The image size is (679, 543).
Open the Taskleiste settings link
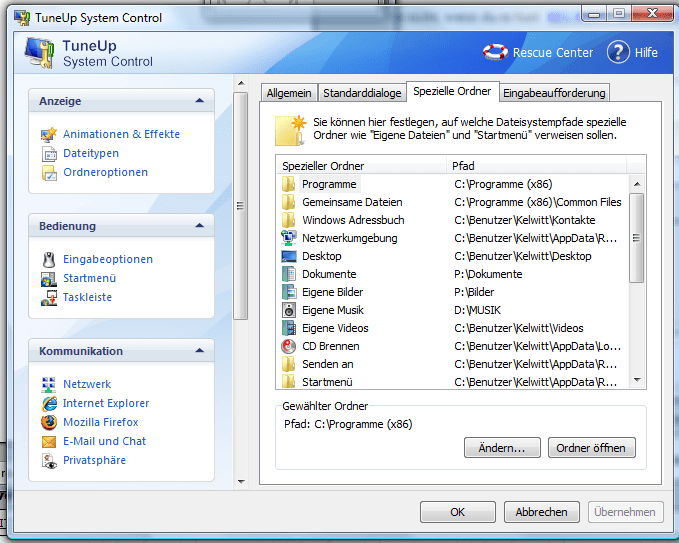pyautogui.click(x=87, y=297)
